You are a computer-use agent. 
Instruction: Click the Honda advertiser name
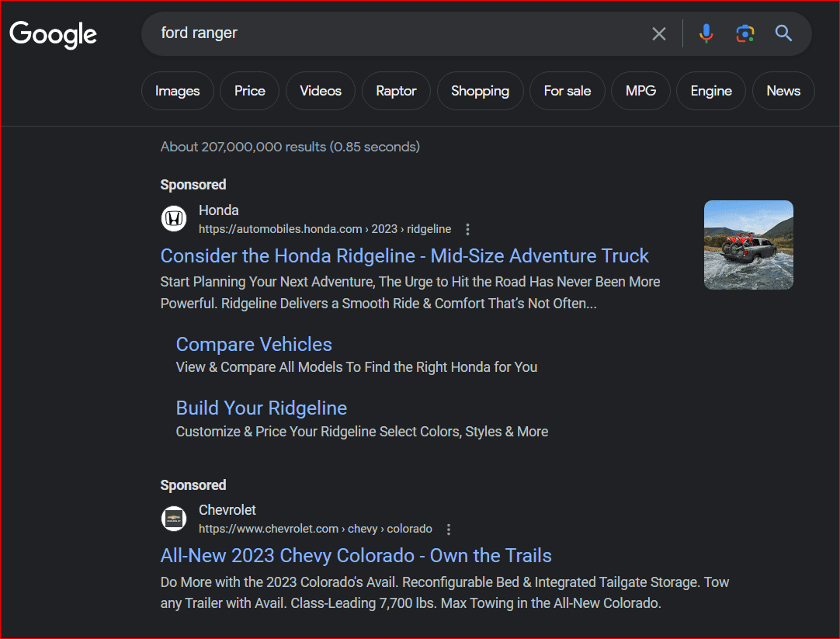(x=219, y=210)
